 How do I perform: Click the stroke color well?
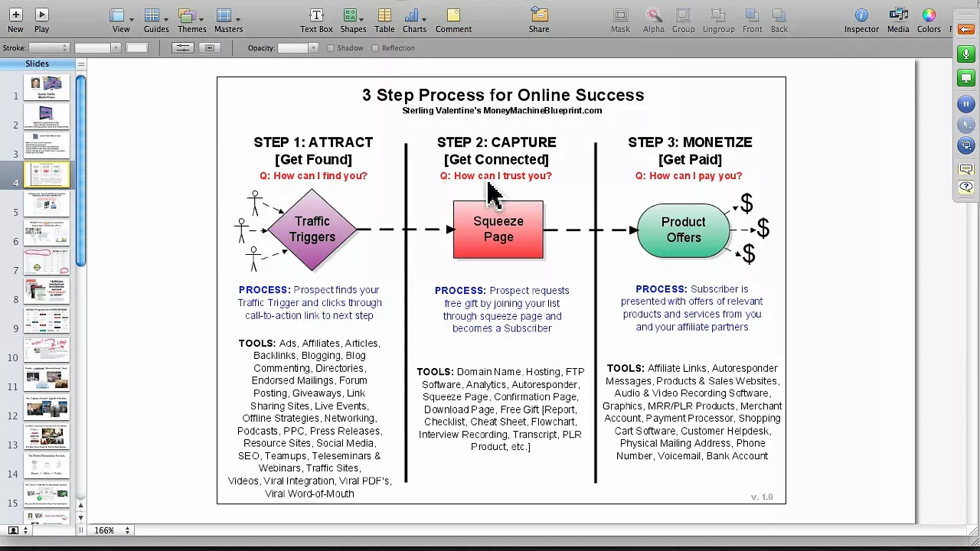pos(137,47)
